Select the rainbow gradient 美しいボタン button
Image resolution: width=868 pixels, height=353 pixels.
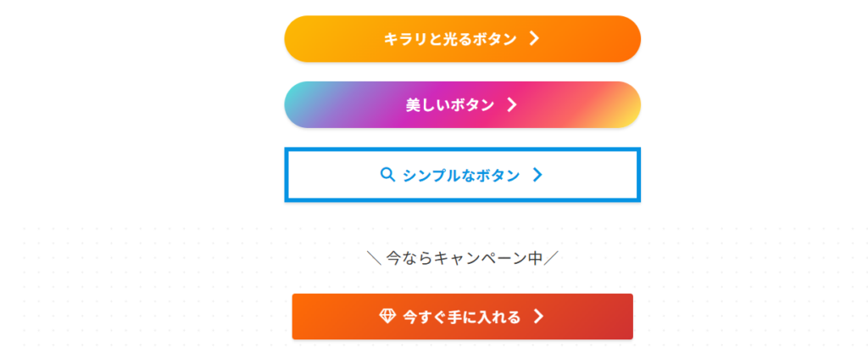point(462,104)
